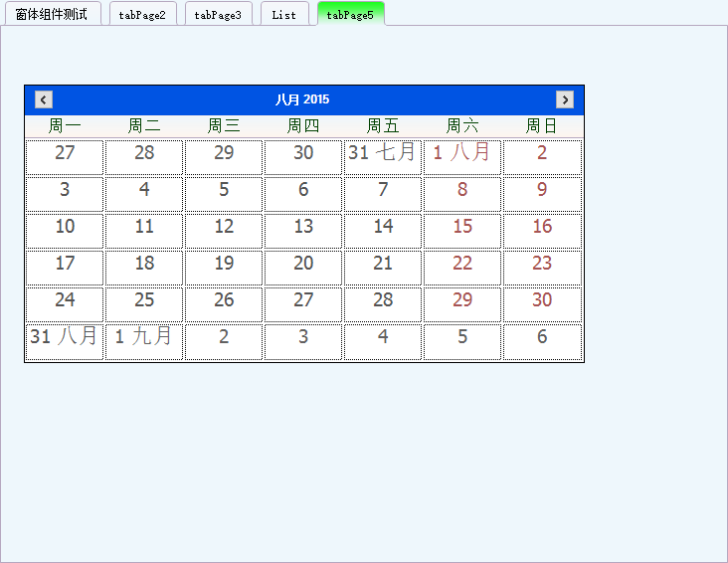This screenshot has height=563, width=728.
Task: Select the date cell 1 八月
Action: tap(462, 157)
